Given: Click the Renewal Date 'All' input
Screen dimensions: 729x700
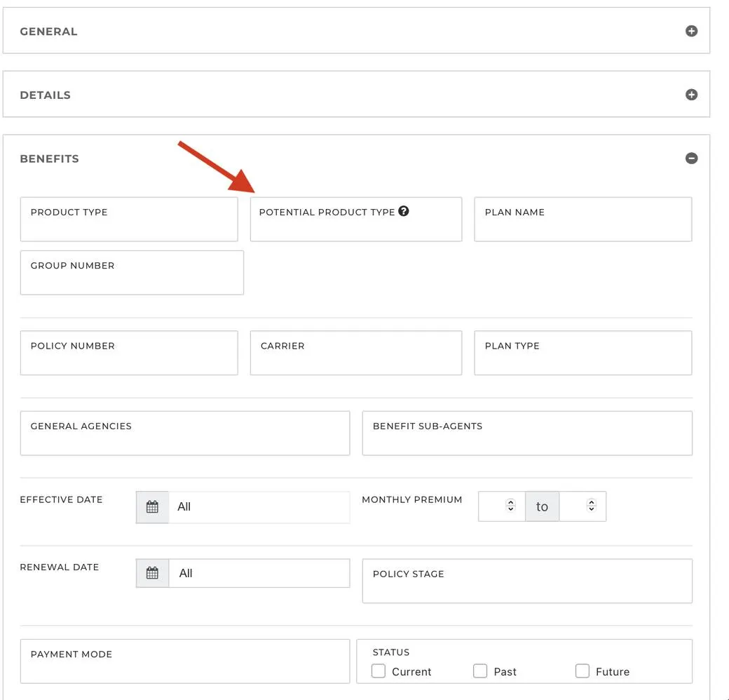Looking at the screenshot, I should (x=259, y=573).
